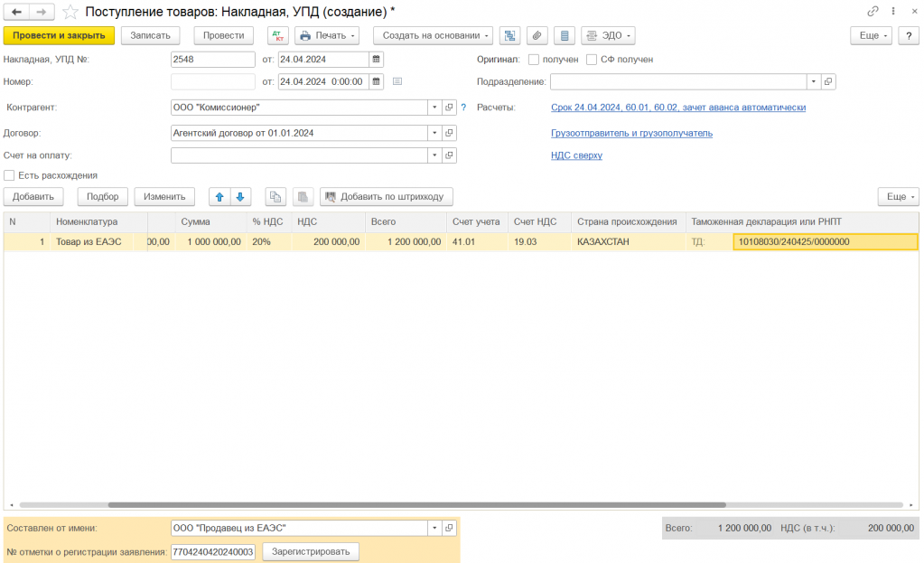This screenshot has width=924, height=563.
Task: Select the 19.03 Счет НДС cell
Action: point(539,241)
